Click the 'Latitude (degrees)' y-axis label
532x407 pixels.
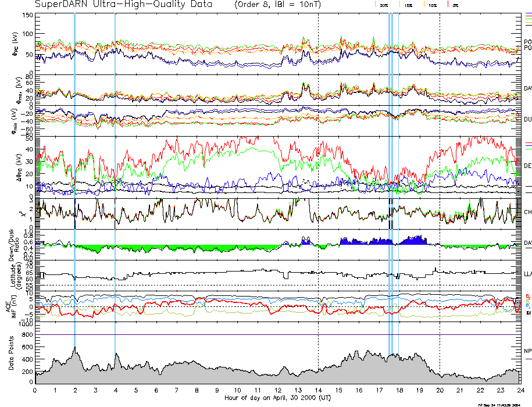point(13,275)
